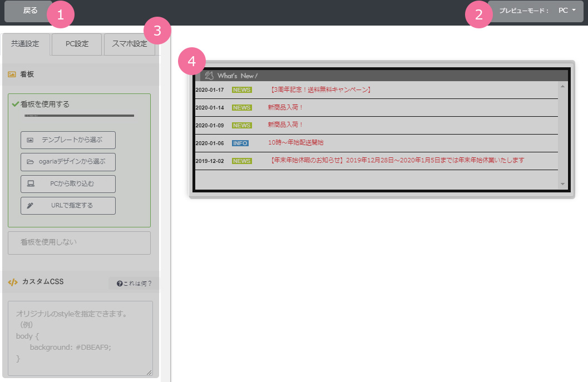588x382 pixels.
Task: Click the pencil icon on URLで指定する
Action: point(30,205)
